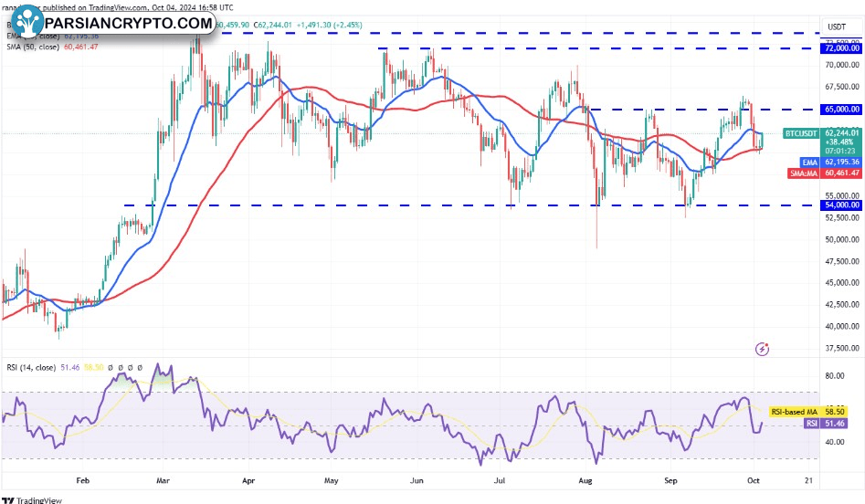Click the May label on time axis
865x504 pixels.
(x=331, y=480)
